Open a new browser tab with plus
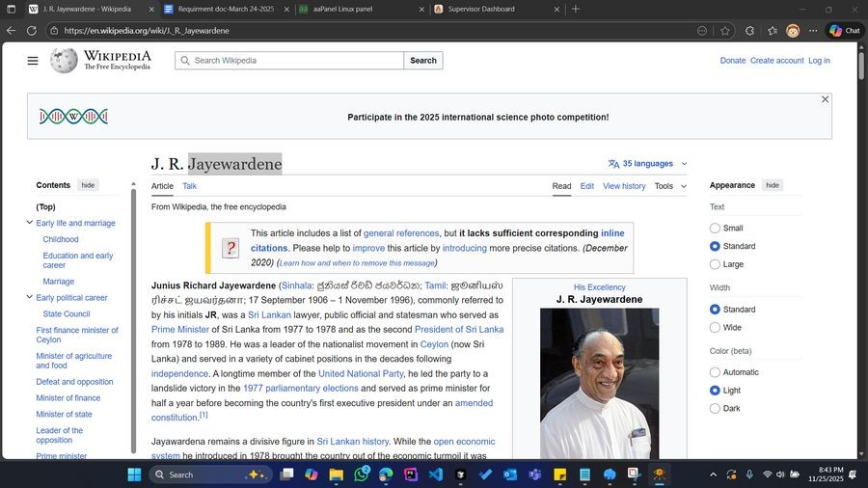 pyautogui.click(x=576, y=9)
